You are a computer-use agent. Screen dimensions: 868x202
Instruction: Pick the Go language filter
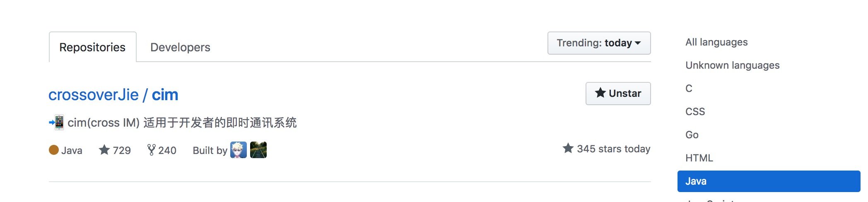click(692, 135)
